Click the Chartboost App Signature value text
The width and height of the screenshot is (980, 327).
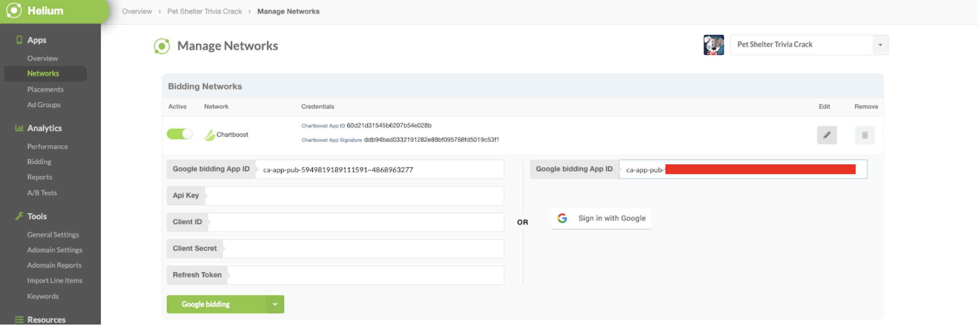[431, 140]
